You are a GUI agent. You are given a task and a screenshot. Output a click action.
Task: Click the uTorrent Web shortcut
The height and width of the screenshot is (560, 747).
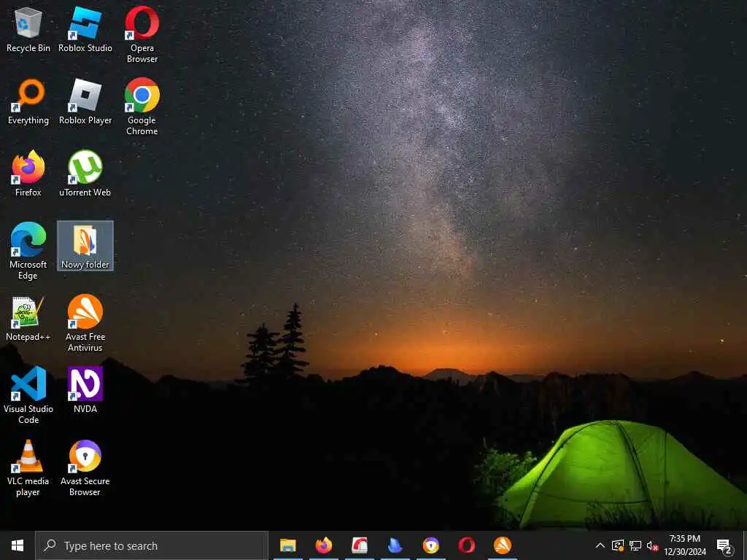click(x=85, y=174)
